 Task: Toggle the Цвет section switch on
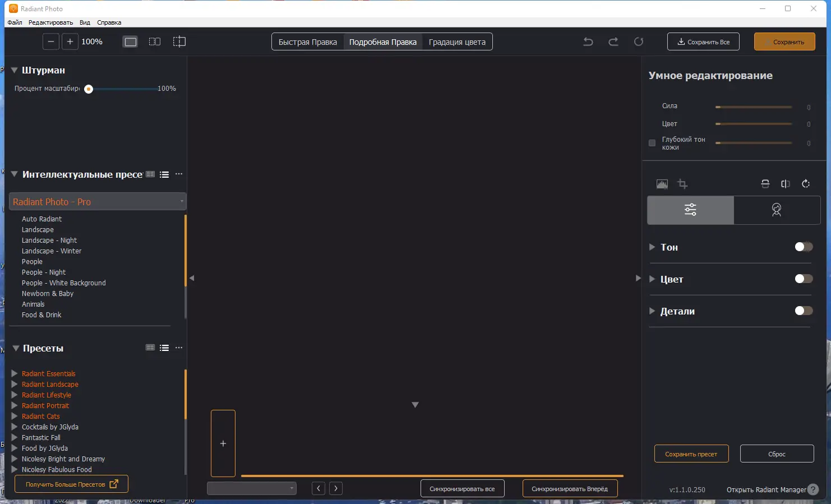(804, 279)
